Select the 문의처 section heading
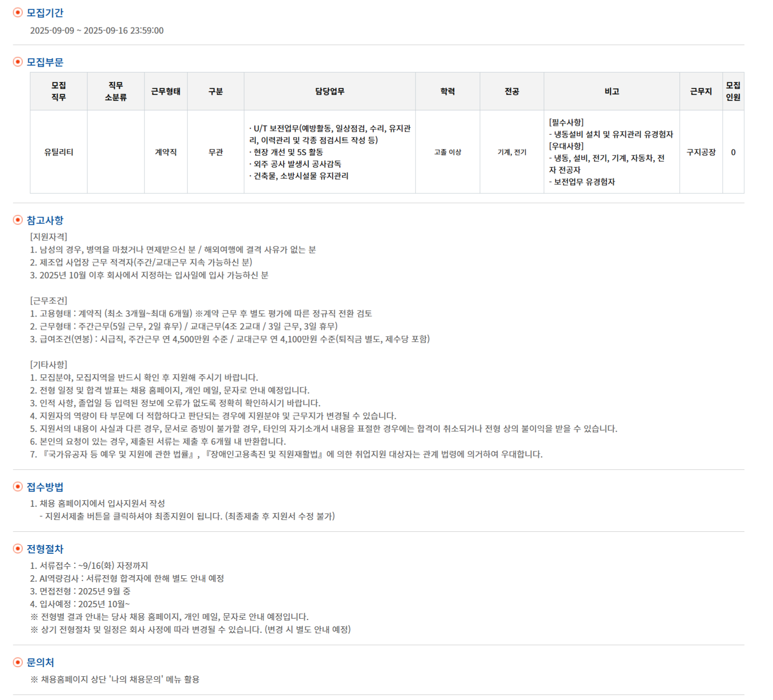This screenshot has height=700, width=773. pos(40,662)
